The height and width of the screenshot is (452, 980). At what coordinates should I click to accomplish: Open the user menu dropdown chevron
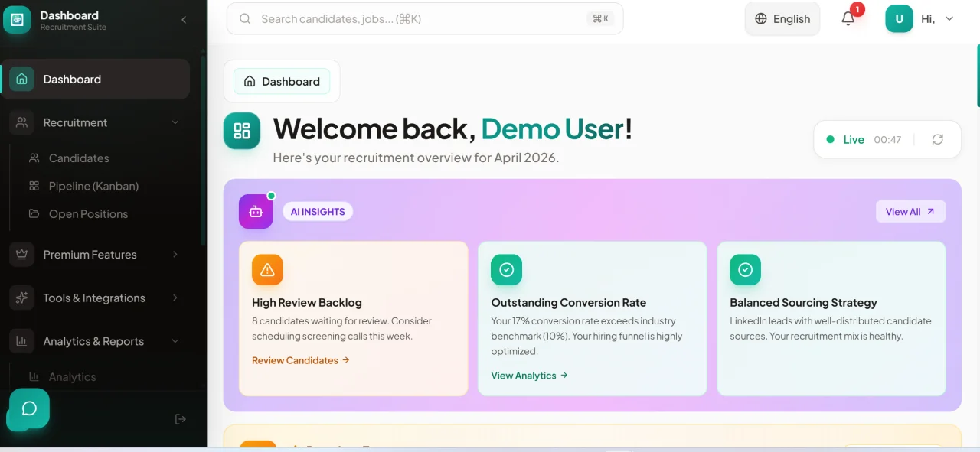point(949,19)
